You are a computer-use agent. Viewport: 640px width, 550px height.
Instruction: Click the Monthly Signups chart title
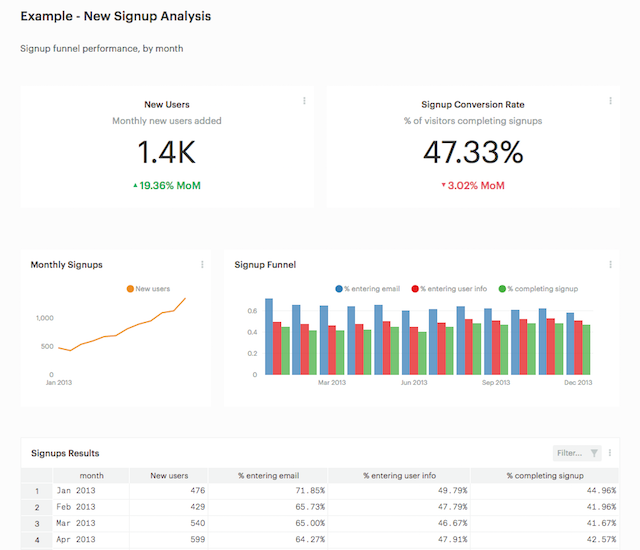click(67, 265)
